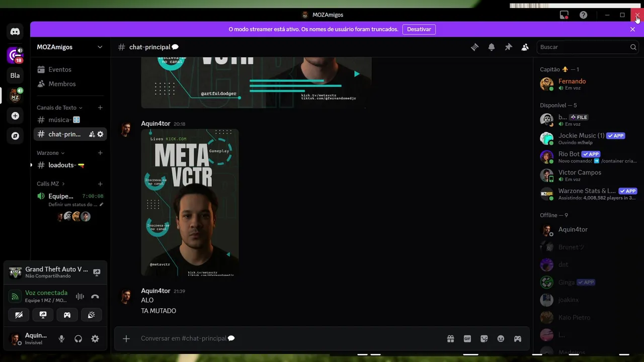Open the música text channel
644x362 pixels.
click(70, 120)
